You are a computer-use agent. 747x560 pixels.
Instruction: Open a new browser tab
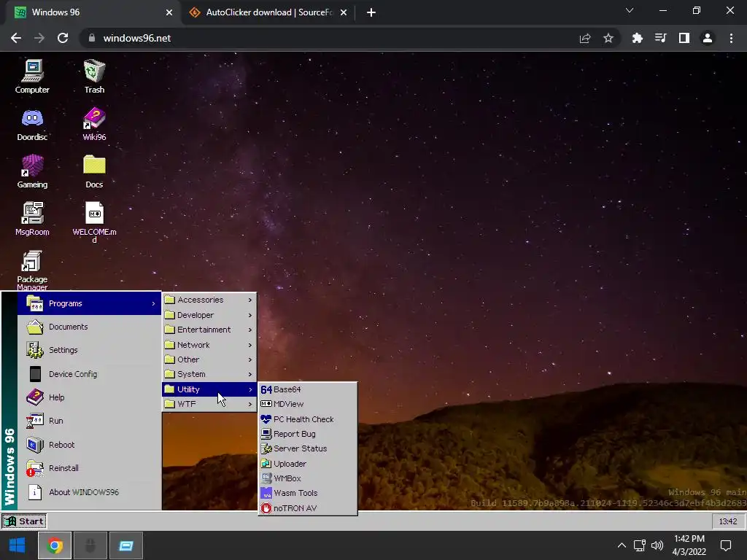pos(371,12)
